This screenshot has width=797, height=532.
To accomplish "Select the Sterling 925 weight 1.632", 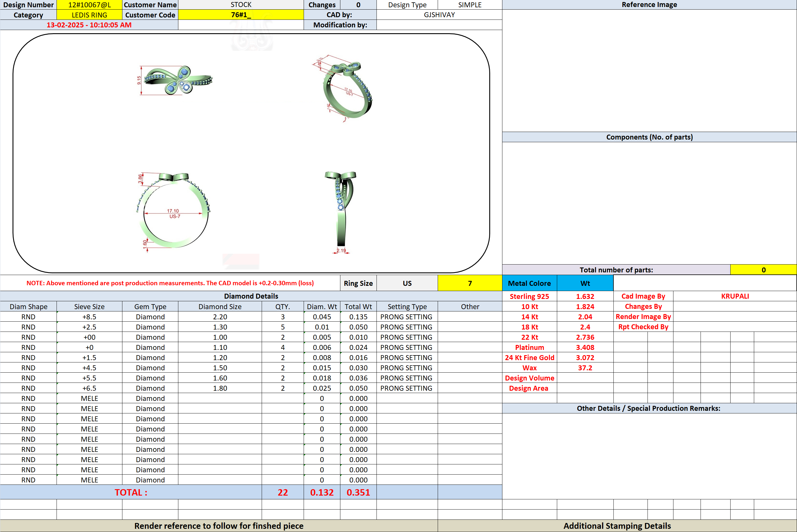I will pos(585,296).
